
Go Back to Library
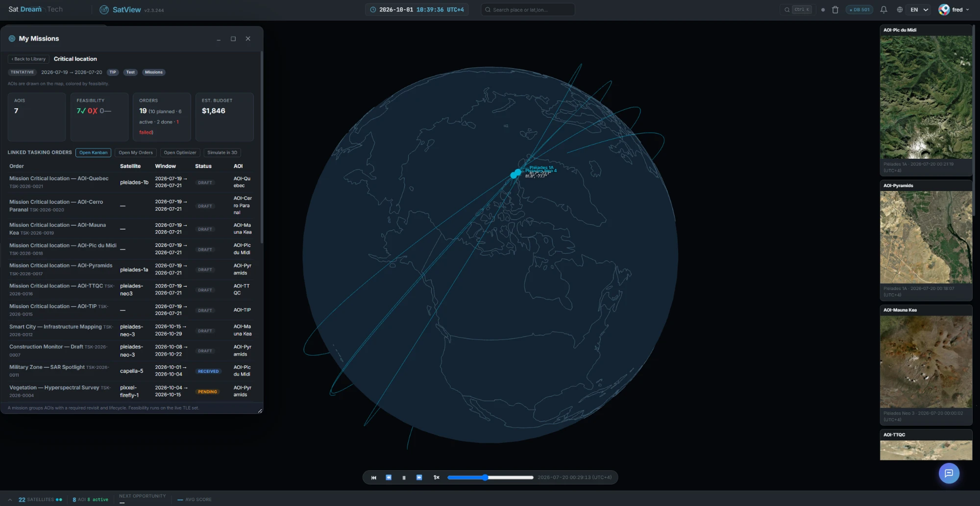pos(28,59)
